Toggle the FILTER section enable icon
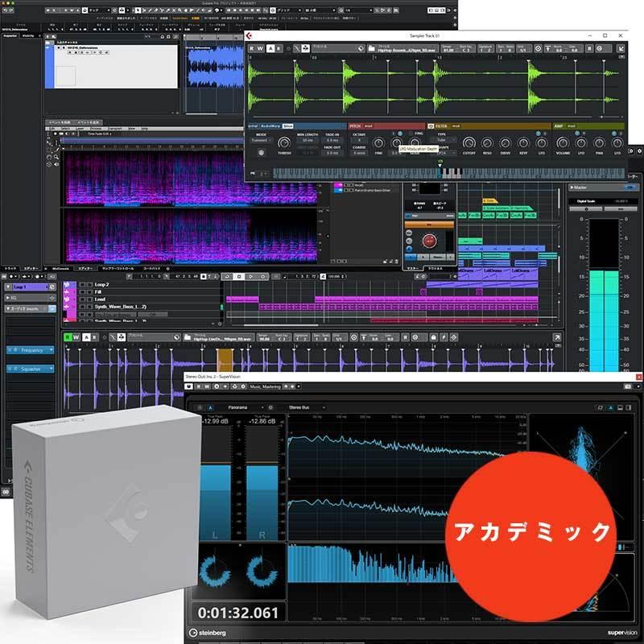 (x=431, y=126)
